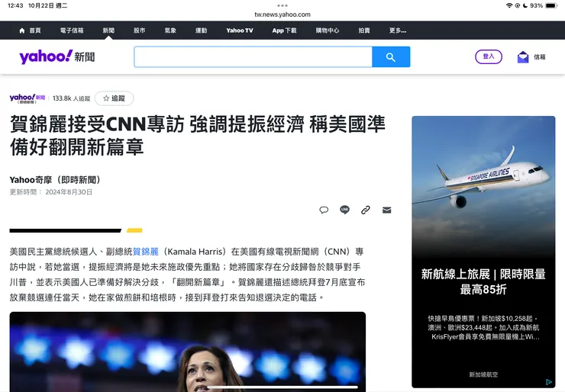Open comments via the speech bubble icon
This screenshot has height=392, width=565.
click(x=324, y=210)
